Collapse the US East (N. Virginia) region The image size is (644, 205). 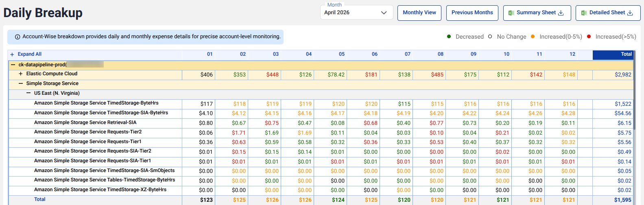click(x=28, y=93)
